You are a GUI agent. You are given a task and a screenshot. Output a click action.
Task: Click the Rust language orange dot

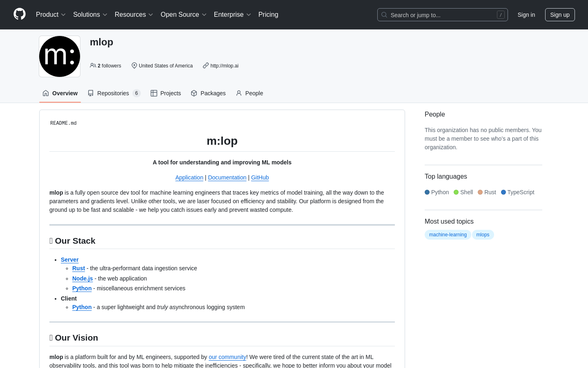[480, 192]
